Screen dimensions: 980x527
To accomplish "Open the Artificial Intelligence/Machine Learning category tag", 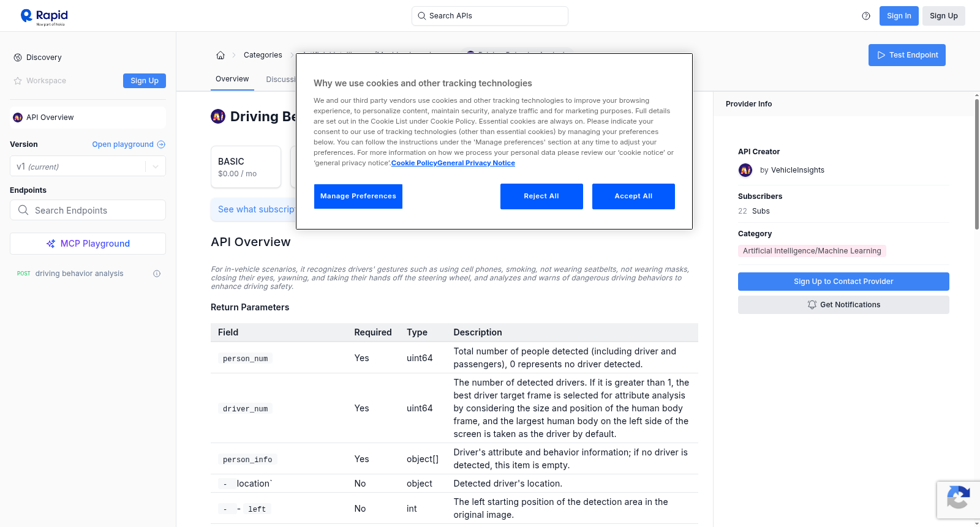I will (x=812, y=251).
